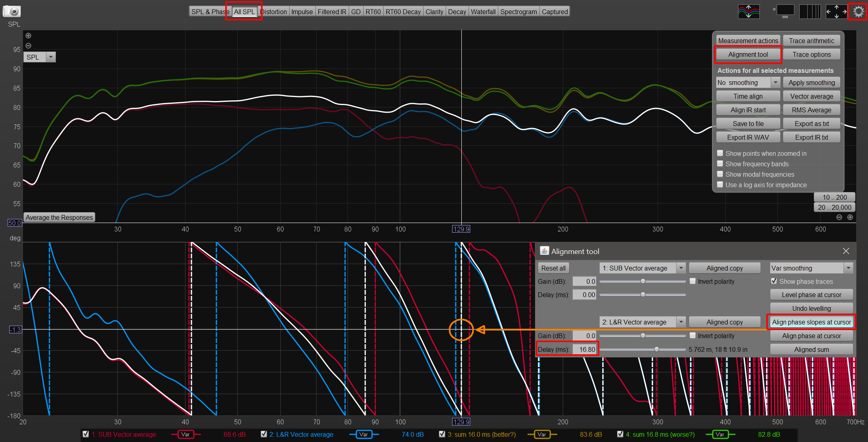
Task: Click the Aligned sum button
Action: (x=812, y=349)
